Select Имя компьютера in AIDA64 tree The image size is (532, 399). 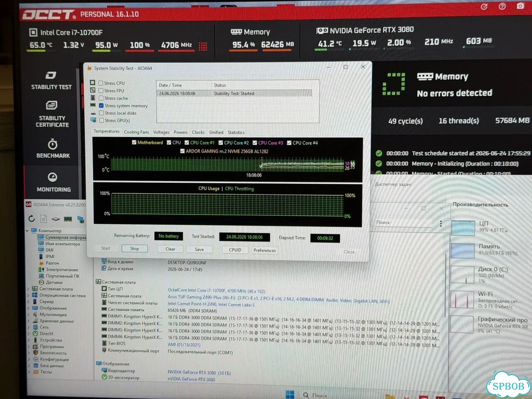(59, 244)
